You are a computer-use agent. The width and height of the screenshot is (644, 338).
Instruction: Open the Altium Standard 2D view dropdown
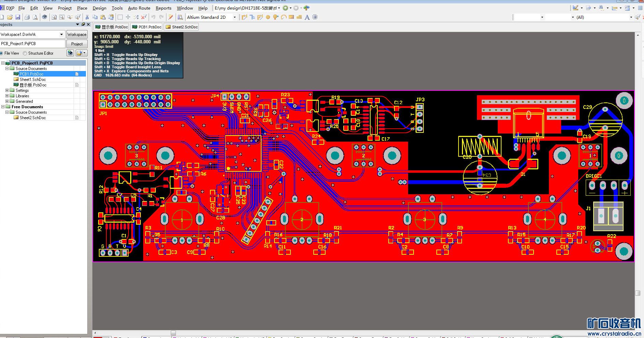[x=235, y=17]
